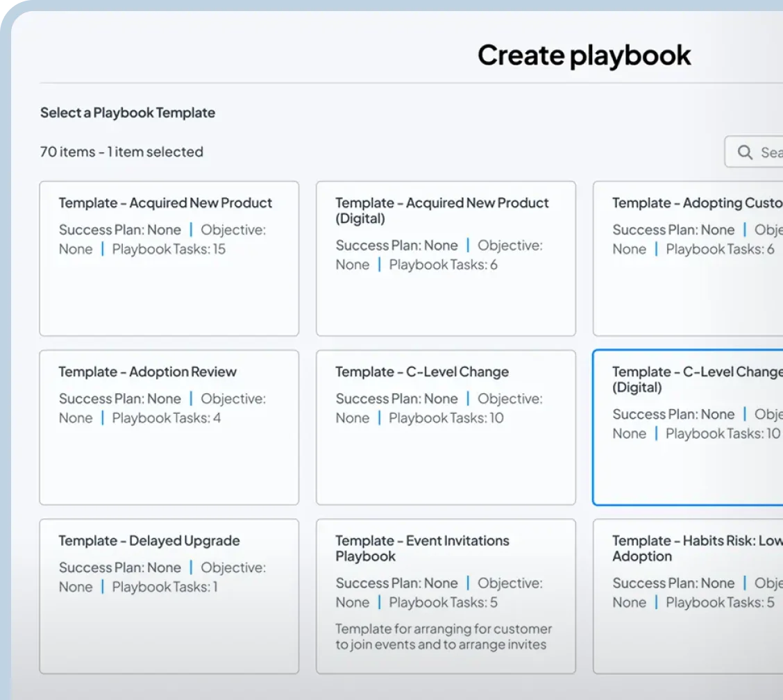
Task: Click Playbook Tasks: 4 in Adoption Review
Action: pos(167,418)
